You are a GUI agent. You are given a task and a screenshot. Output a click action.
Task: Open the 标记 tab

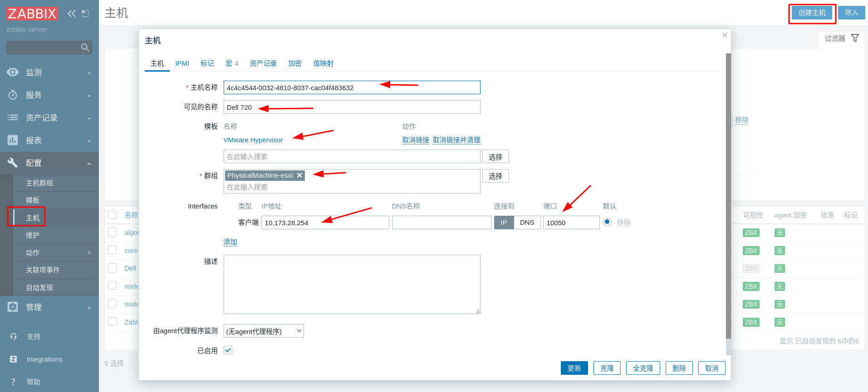[207, 63]
